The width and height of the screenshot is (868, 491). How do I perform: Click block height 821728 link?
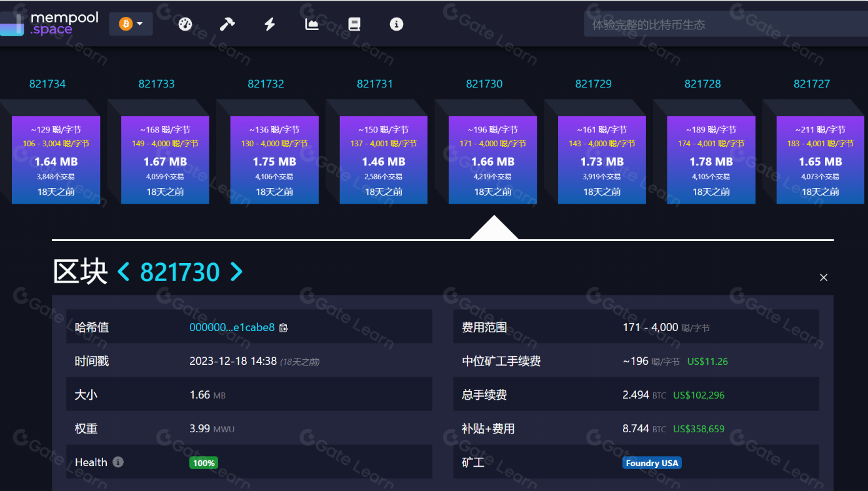coord(702,84)
